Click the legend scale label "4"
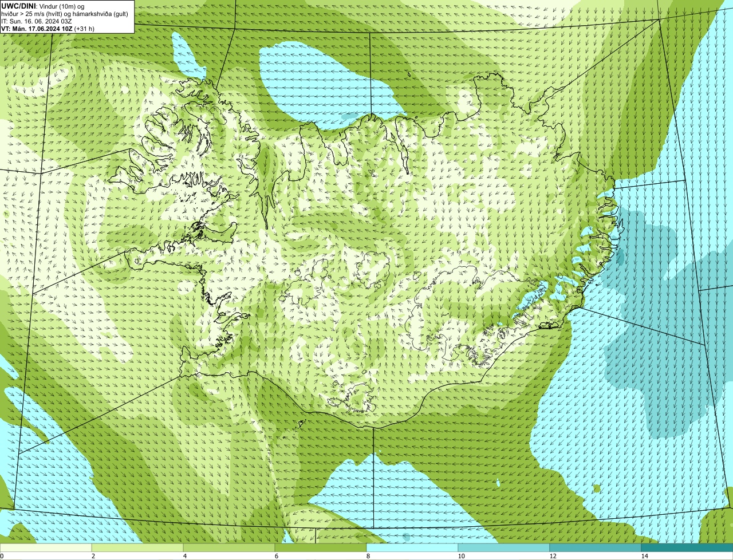The height and width of the screenshot is (560, 733). (x=184, y=556)
